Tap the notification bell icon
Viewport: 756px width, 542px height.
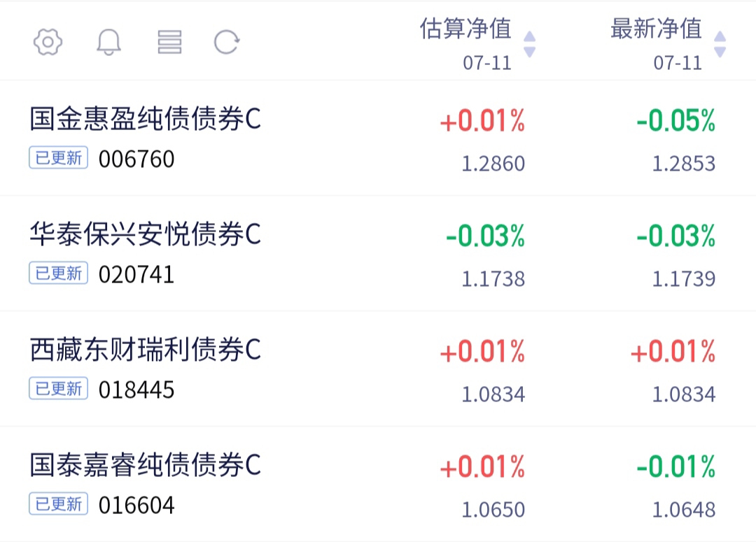[108, 42]
